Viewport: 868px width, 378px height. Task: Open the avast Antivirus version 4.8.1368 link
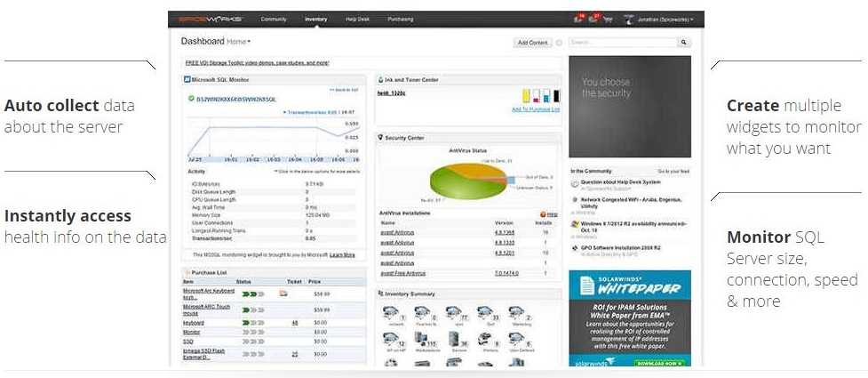tap(397, 232)
